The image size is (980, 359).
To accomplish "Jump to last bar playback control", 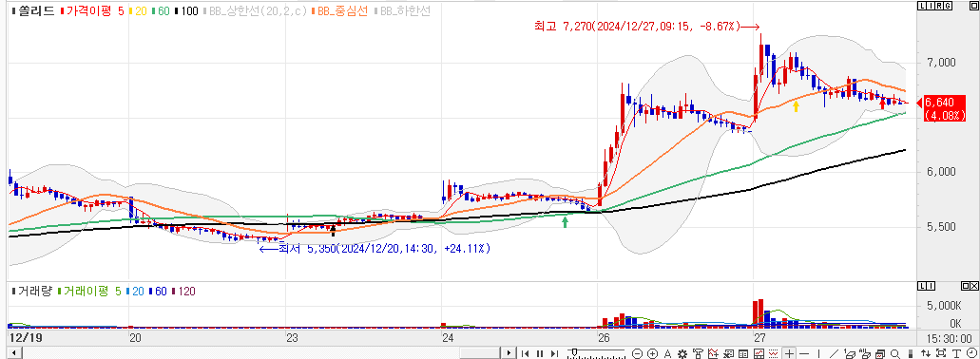I will [554, 353].
